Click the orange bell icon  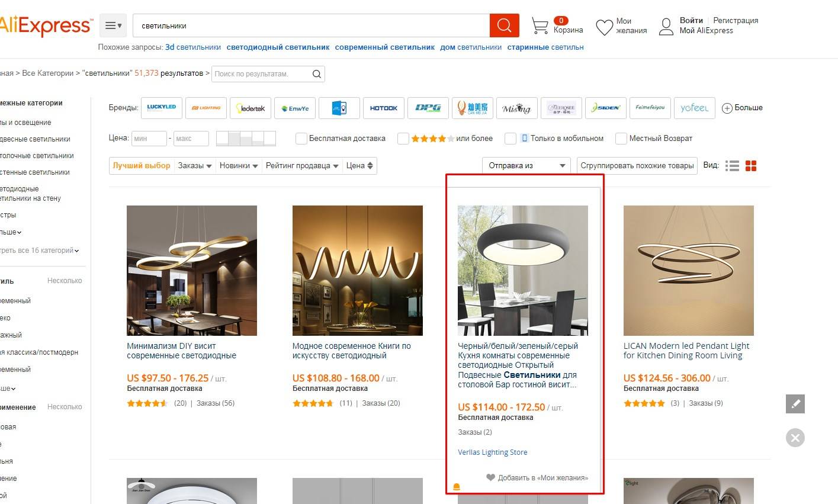click(x=456, y=487)
